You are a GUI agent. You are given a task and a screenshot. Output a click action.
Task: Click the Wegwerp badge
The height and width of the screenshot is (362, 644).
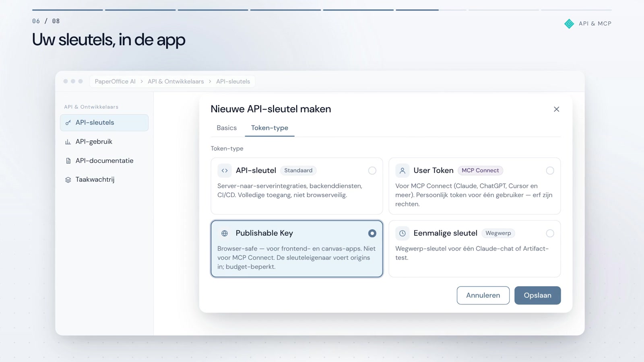pos(498,233)
